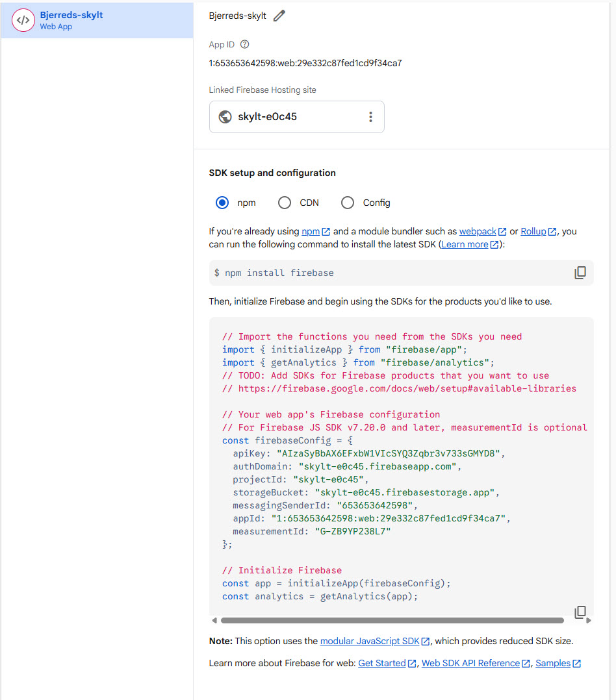Open the Samples link
Image resolution: width=616 pixels, height=700 pixels.
(553, 664)
